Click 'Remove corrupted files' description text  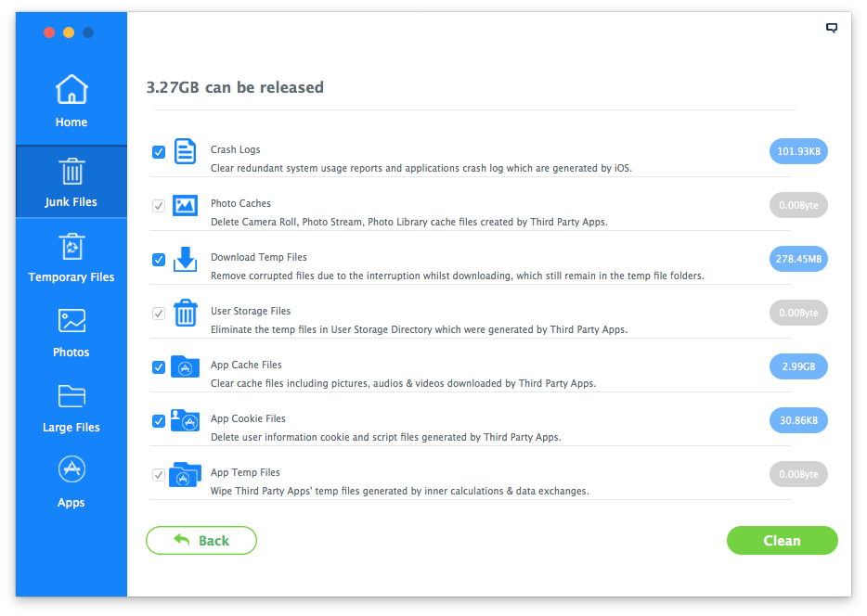pyautogui.click(x=458, y=276)
